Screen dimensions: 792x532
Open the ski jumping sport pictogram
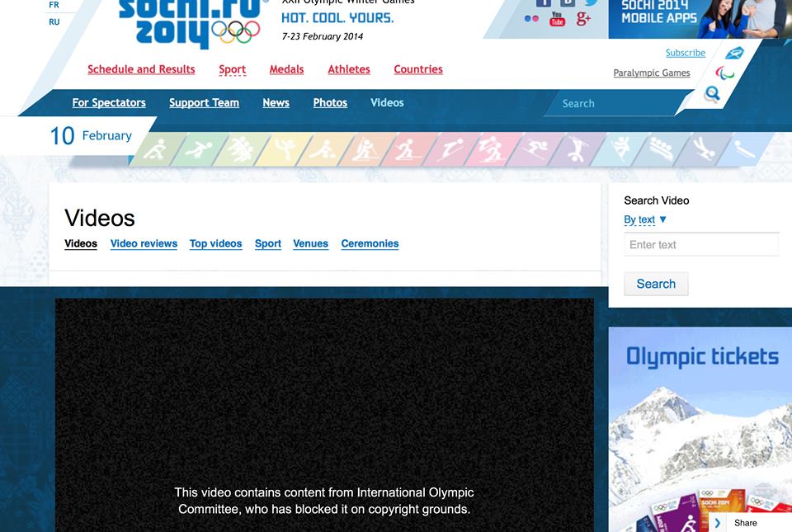450,149
